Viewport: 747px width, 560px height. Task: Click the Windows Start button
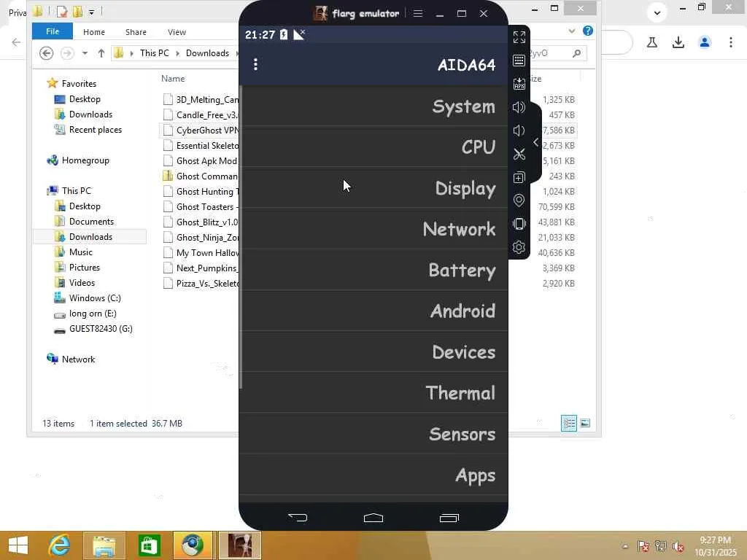coord(18,545)
